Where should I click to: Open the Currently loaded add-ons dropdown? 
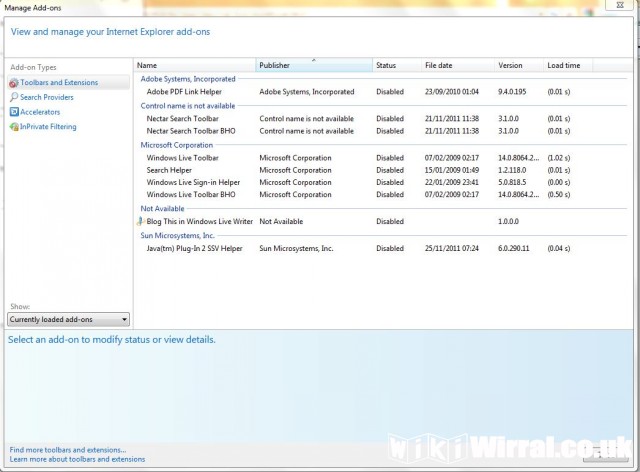[68, 319]
